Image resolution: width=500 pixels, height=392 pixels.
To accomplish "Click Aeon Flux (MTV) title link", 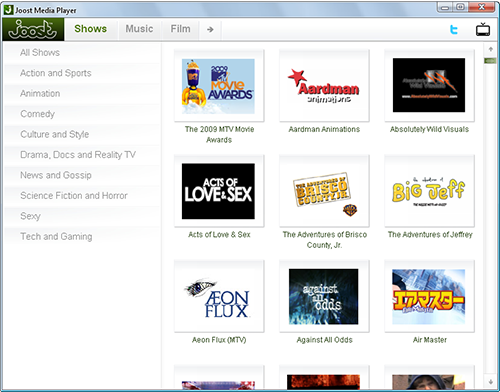I will pyautogui.click(x=219, y=340).
